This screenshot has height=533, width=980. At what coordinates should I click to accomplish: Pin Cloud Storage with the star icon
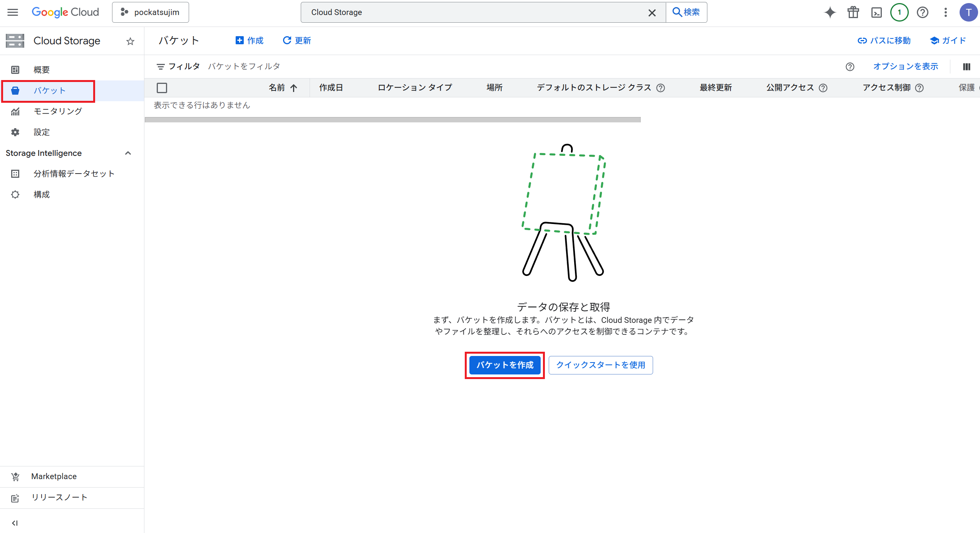coord(130,41)
